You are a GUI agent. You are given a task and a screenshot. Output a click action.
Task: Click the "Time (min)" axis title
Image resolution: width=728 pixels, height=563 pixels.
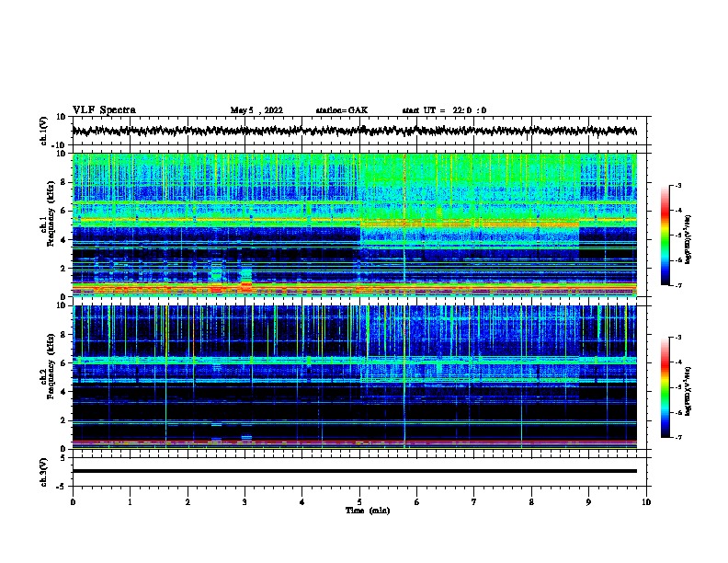pyautogui.click(x=368, y=511)
